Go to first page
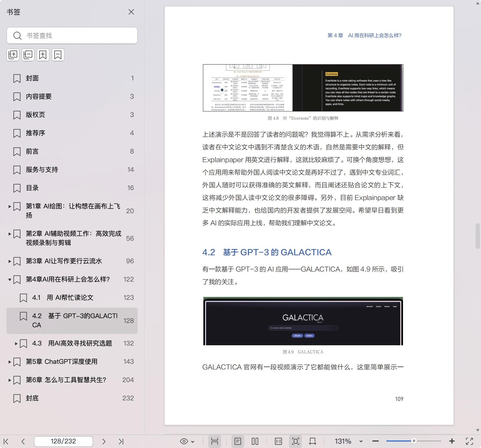The image size is (481, 448). tap(6, 441)
